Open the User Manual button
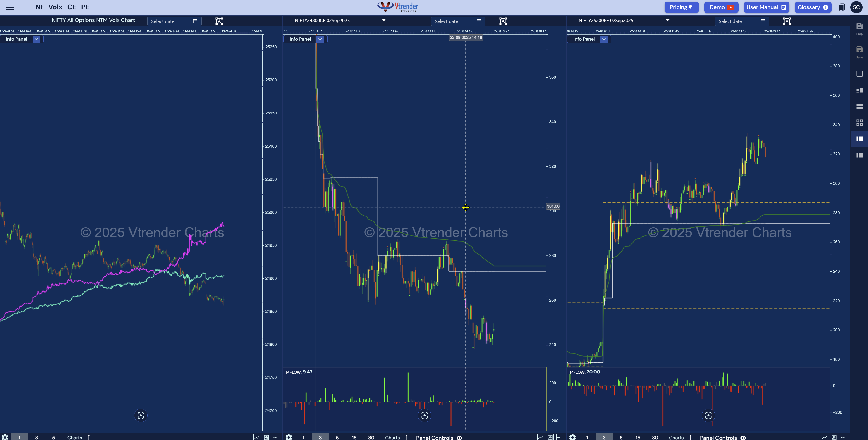Screen dimensions: 868x440 coord(766,7)
